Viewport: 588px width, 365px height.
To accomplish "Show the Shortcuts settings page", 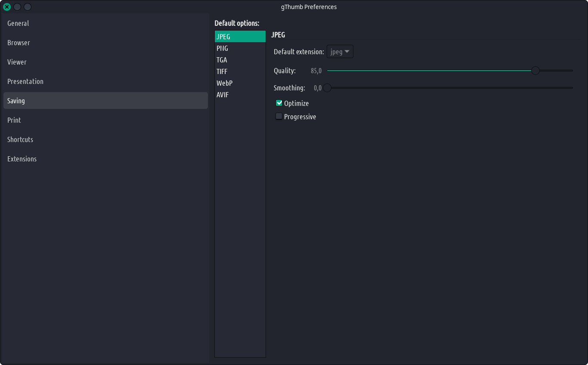I will click(105, 139).
